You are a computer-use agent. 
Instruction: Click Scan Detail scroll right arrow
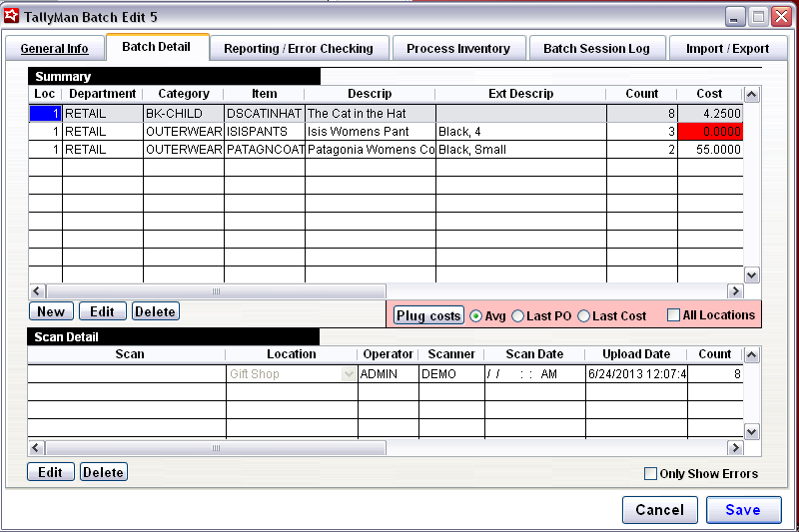735,448
